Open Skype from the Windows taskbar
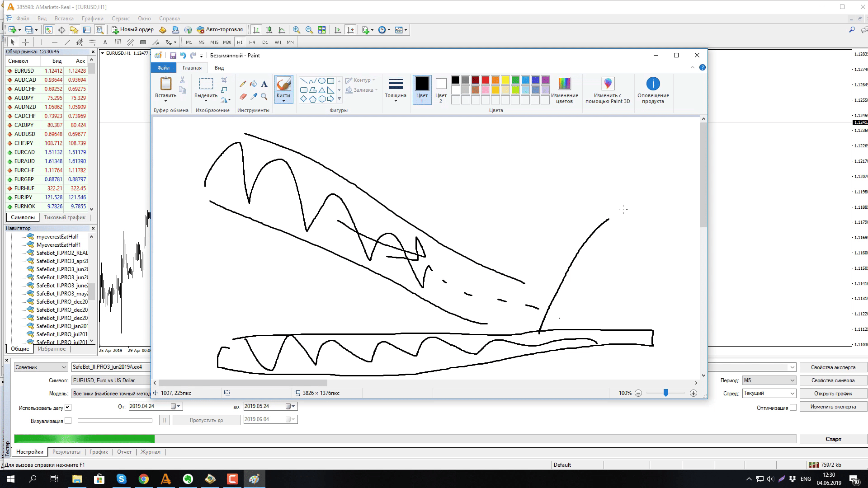This screenshot has width=868, height=488. (122, 479)
